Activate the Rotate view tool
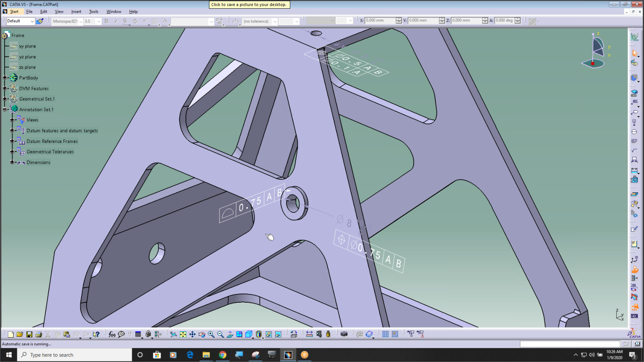644x362 pixels. (x=202, y=334)
